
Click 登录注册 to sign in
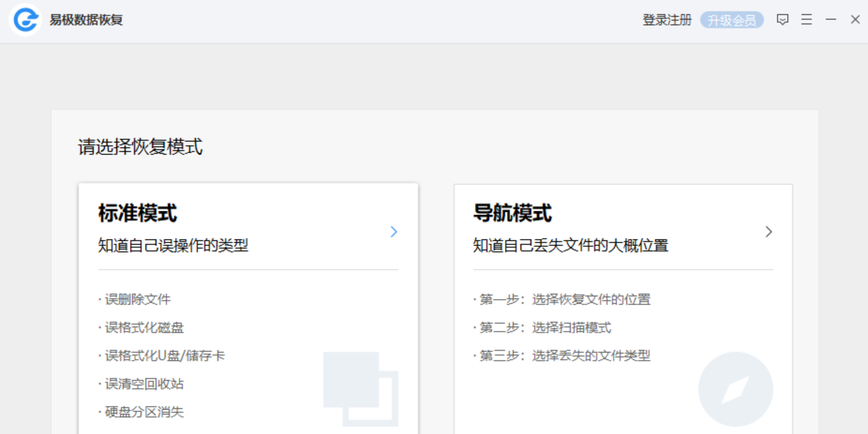[x=667, y=20]
